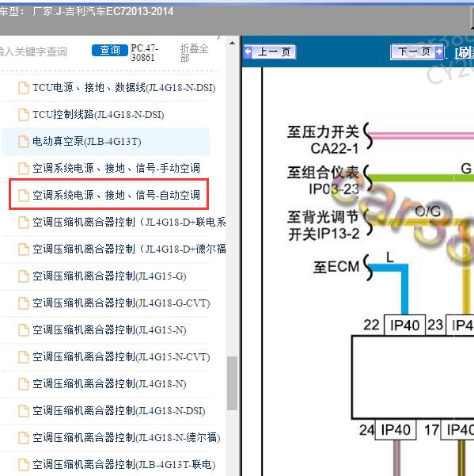Open 空调压缩机离合器控制(JL4G18-N) item

click(109, 383)
